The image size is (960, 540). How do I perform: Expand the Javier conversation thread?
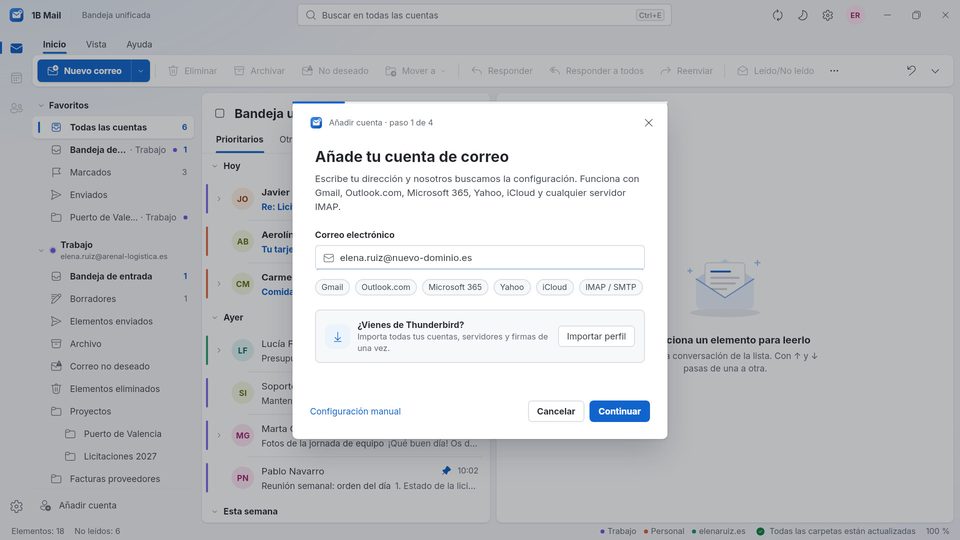click(x=219, y=199)
